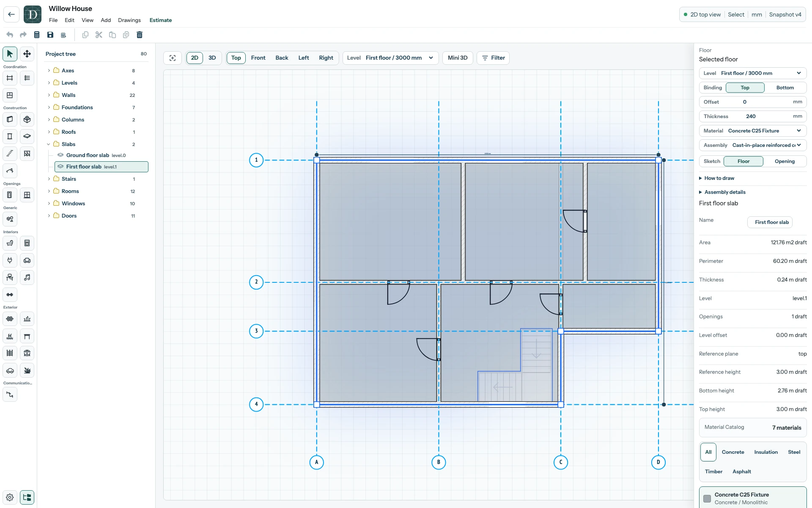Screen dimensions: 812x508
Task: Select the move cross-arrows tool
Action: click(27, 54)
